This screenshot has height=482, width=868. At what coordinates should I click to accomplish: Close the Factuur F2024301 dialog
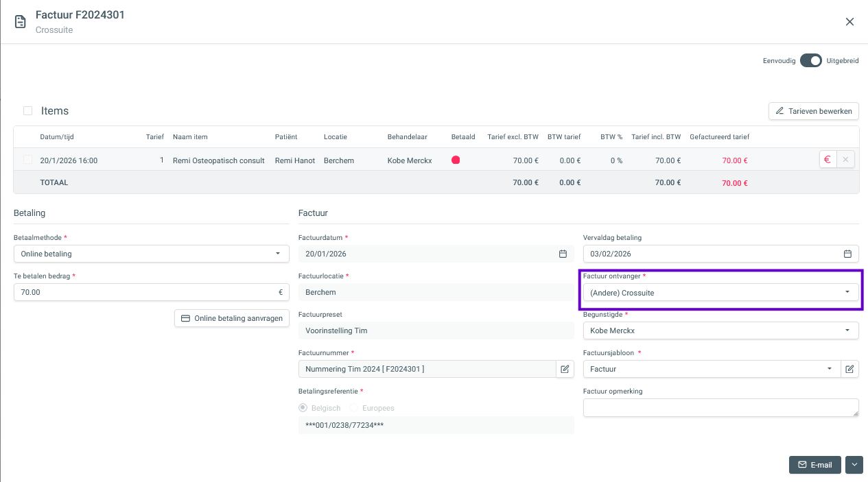[x=849, y=21]
